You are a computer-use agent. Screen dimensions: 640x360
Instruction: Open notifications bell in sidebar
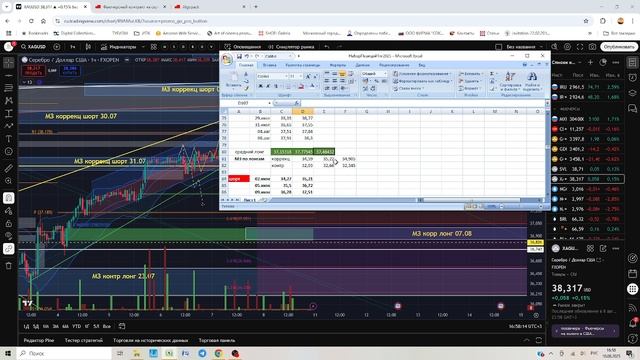point(632,323)
